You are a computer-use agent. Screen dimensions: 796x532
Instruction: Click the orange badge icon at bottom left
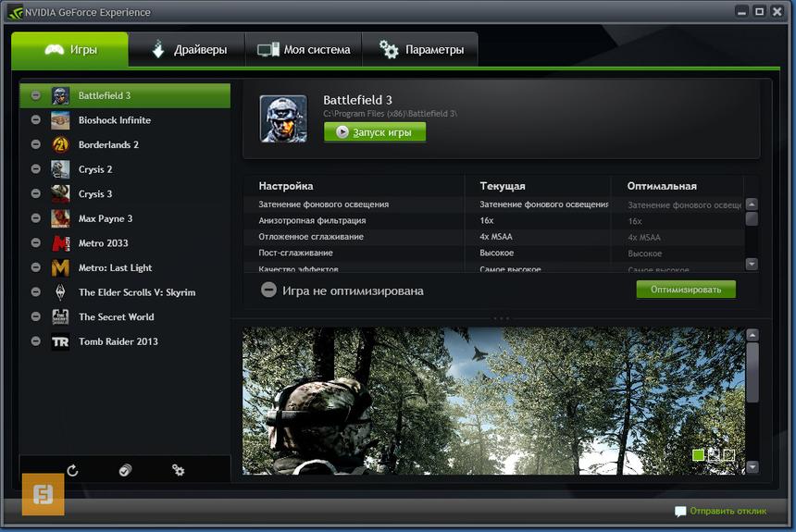pyautogui.click(x=44, y=494)
